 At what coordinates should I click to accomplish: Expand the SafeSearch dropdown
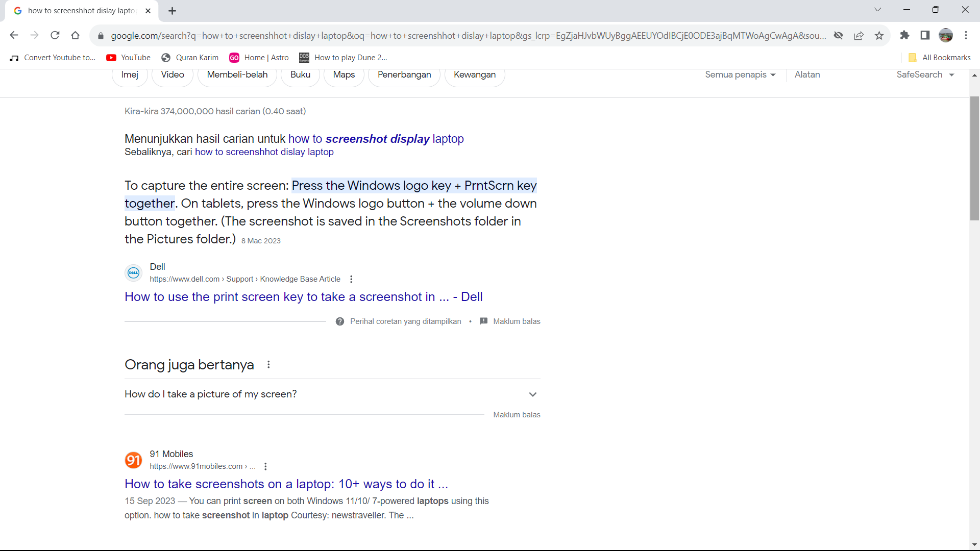coord(925,74)
